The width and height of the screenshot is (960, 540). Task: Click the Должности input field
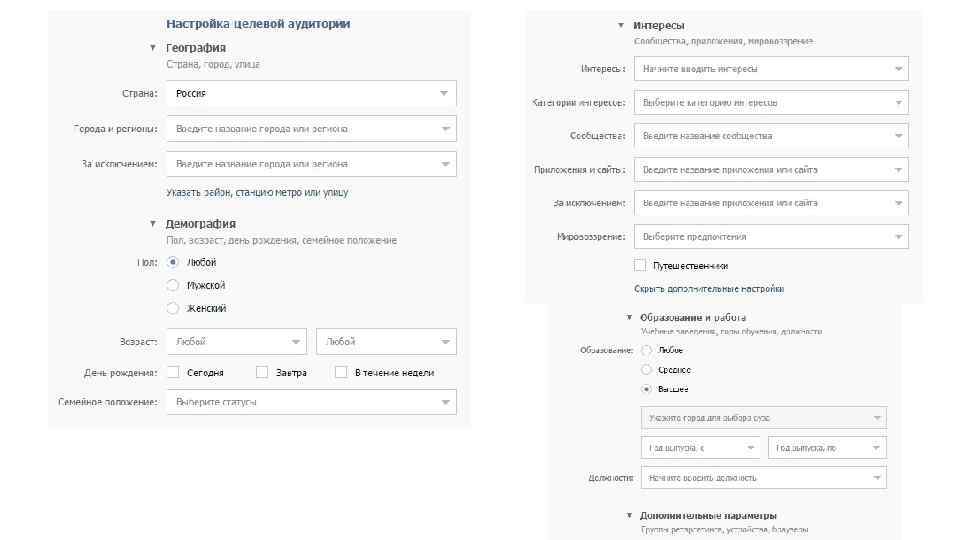[763, 478]
